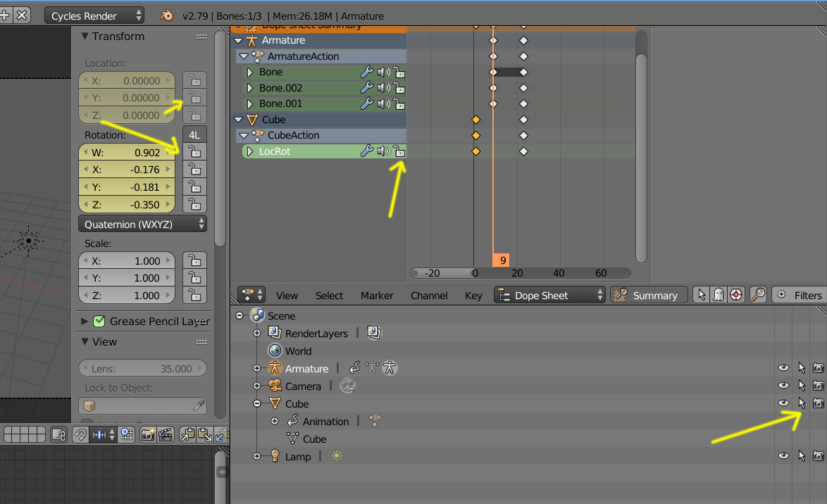Click the Scale X value field
The height and width of the screenshot is (504, 827).
pos(127,260)
